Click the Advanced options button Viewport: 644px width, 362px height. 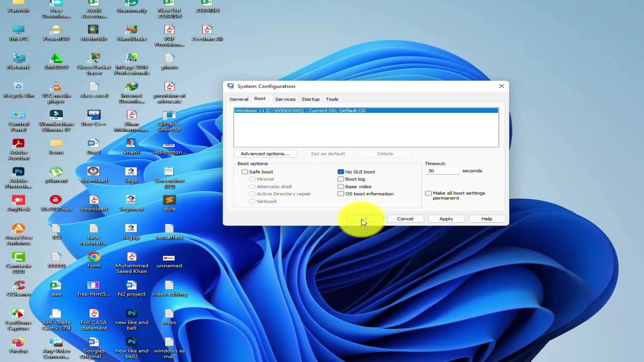click(265, 153)
